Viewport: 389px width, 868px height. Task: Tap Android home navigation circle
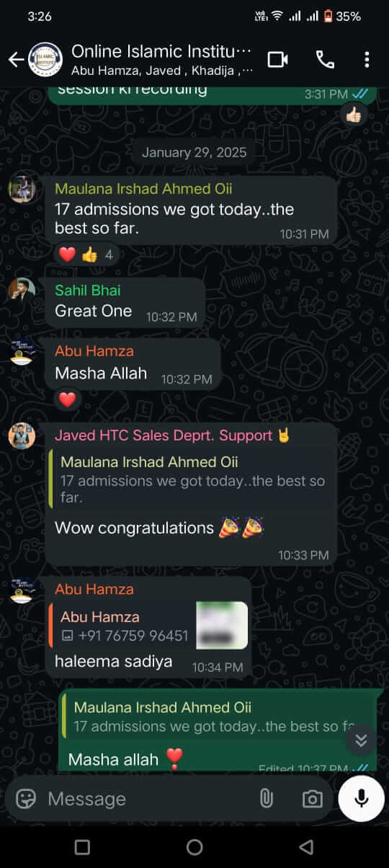pyautogui.click(x=194, y=846)
